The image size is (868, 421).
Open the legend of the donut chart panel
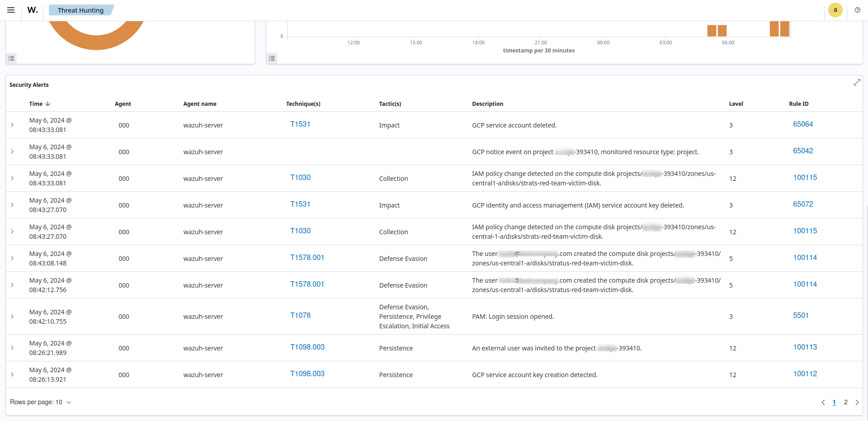click(x=11, y=58)
